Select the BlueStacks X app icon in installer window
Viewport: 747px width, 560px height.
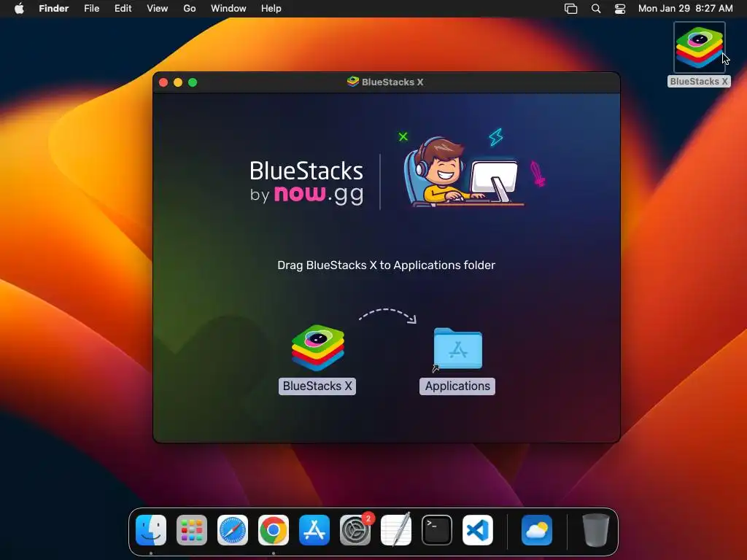[x=318, y=348]
